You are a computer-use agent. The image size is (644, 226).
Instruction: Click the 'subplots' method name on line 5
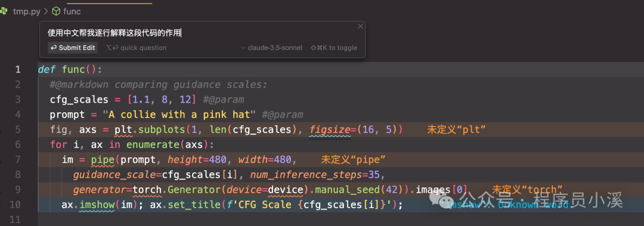pos(162,130)
